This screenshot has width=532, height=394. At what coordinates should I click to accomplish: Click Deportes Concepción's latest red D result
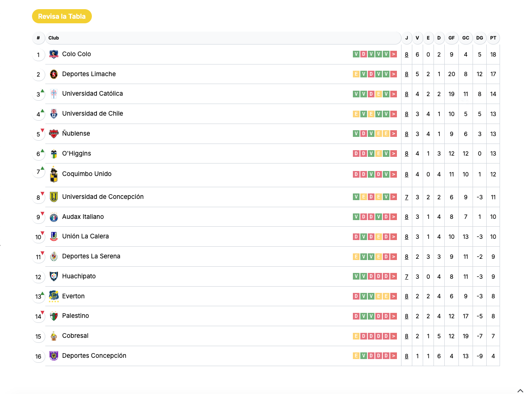(x=386, y=356)
